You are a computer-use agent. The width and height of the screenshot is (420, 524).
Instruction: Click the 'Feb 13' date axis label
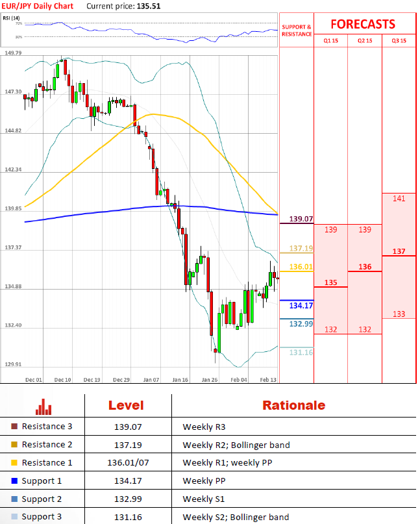[x=268, y=380]
